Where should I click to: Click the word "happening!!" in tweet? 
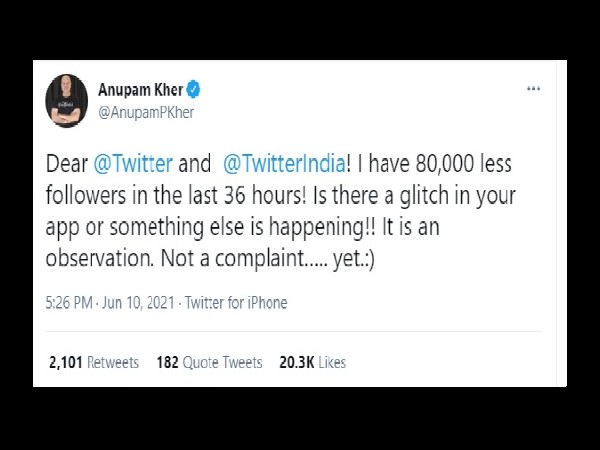click(x=323, y=228)
